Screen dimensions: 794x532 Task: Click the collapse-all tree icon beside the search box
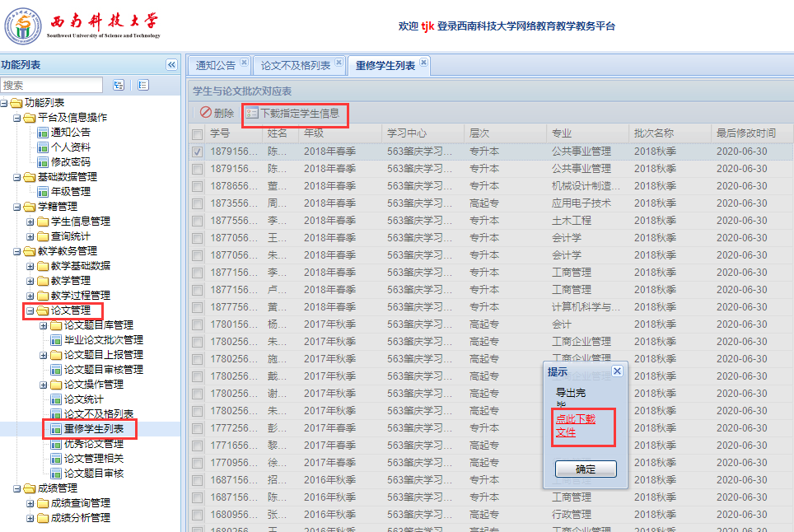coord(143,85)
